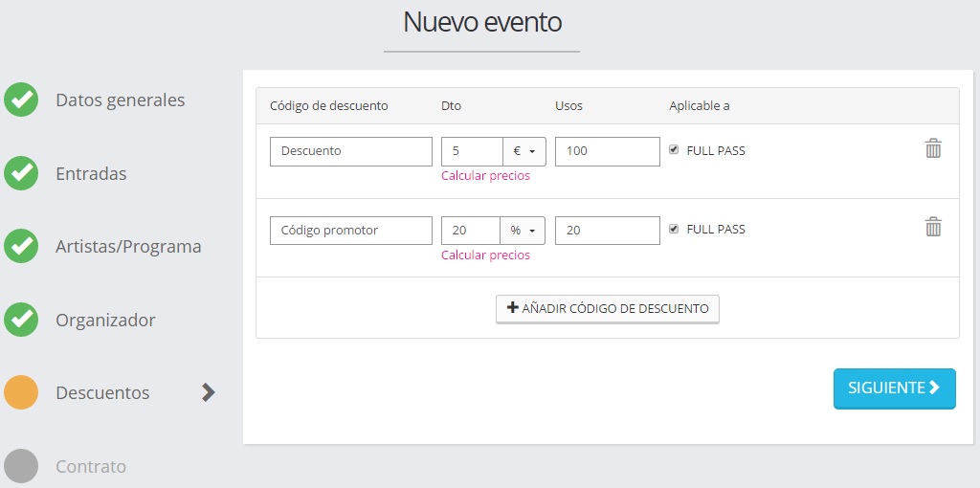Open the € discount type dropdown
The height and width of the screenshot is (488, 980).
(523, 151)
